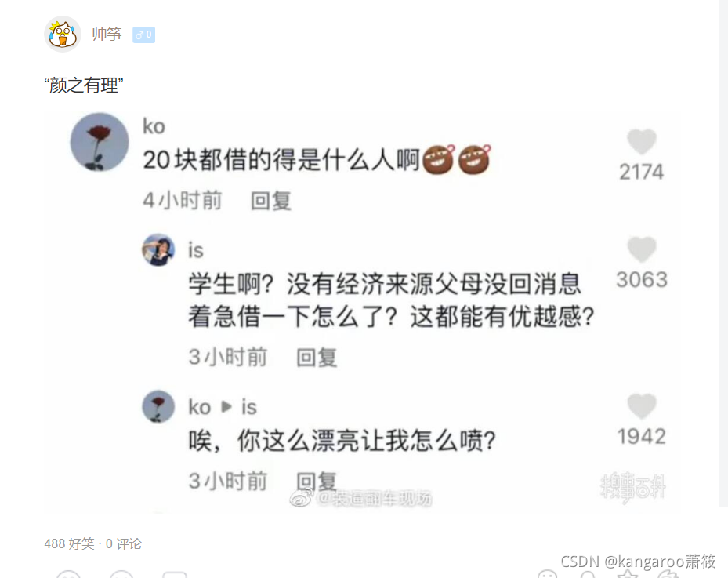Tap the heart showing 3063 likes
The width and height of the screenshot is (728, 578).
tap(642, 249)
